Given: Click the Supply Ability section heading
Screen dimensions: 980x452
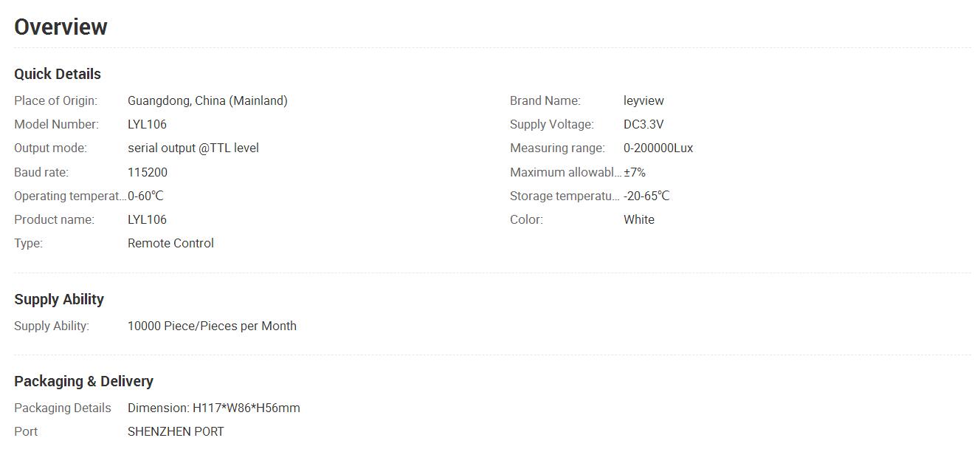Looking at the screenshot, I should [x=59, y=299].
